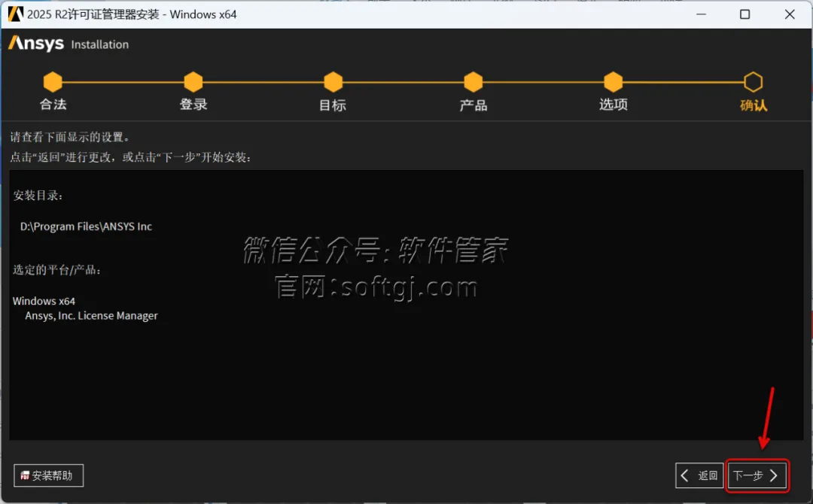Click the D:\Program Files\ANSYS Inc path text
Image resolution: width=813 pixels, height=504 pixels.
point(86,226)
